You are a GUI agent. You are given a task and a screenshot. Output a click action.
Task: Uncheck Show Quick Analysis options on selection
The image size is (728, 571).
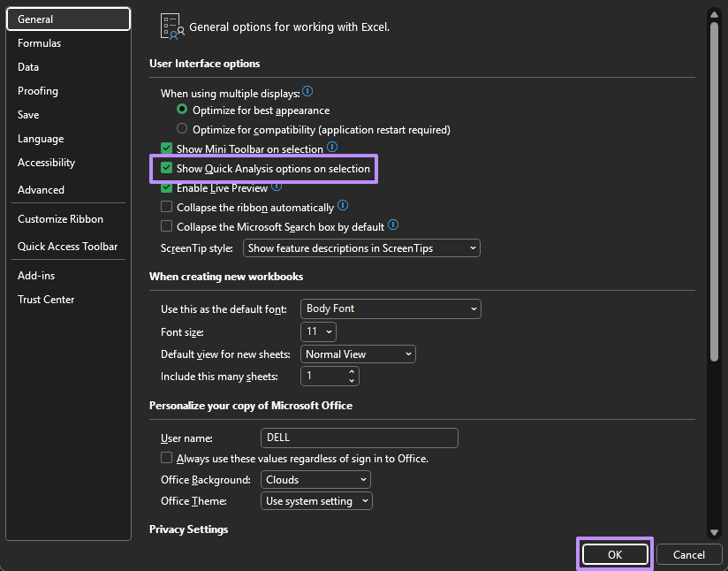point(166,168)
